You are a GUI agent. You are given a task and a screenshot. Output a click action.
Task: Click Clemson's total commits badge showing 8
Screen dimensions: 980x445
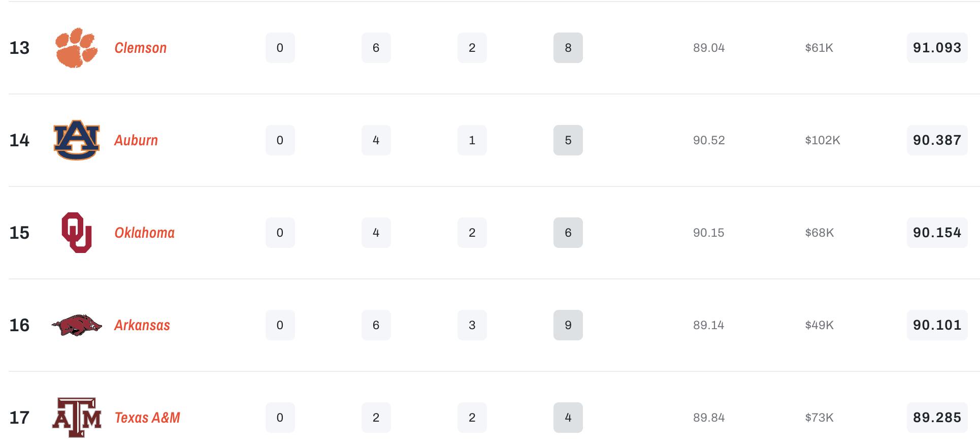click(568, 48)
